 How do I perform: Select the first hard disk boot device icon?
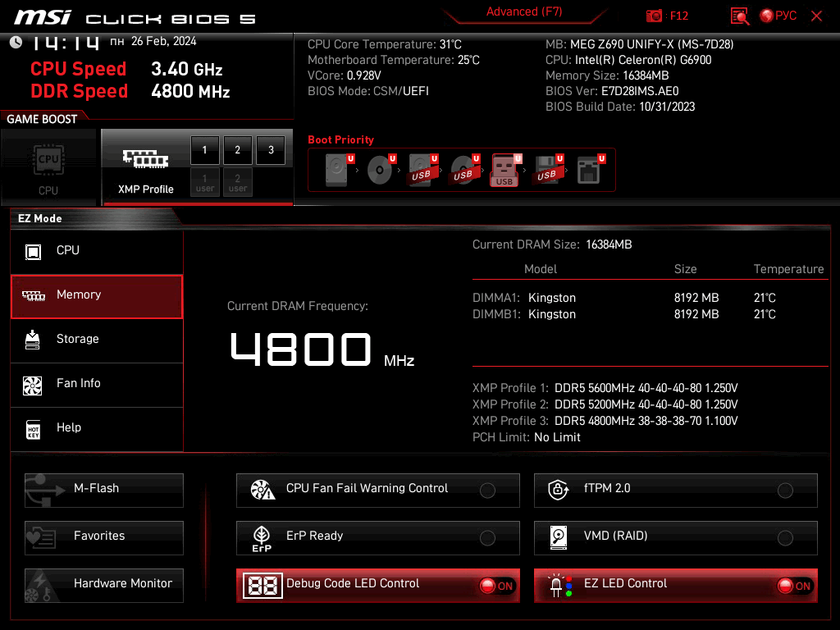pos(337,169)
